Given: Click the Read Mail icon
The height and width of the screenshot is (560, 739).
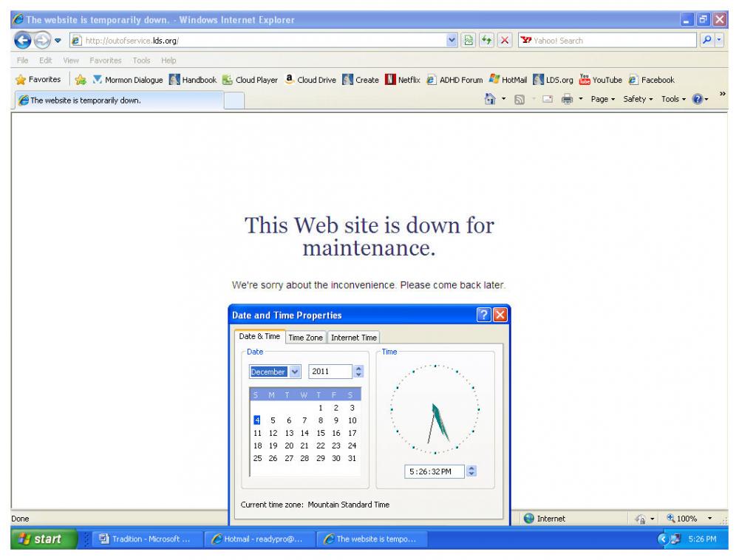Looking at the screenshot, I should (547, 99).
